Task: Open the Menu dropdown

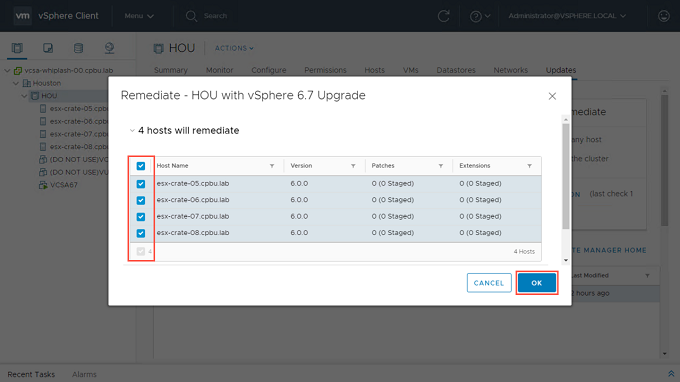Action: [x=139, y=16]
